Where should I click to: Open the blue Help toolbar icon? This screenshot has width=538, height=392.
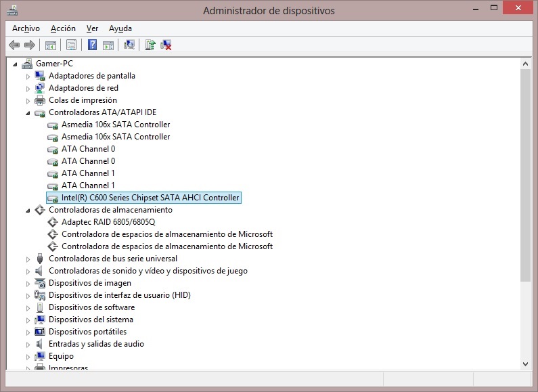[x=92, y=45]
